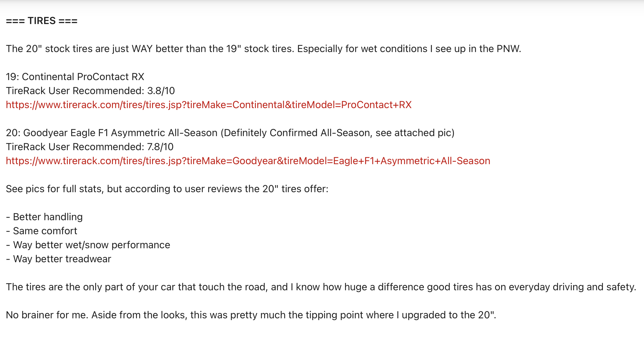Image resolution: width=644 pixels, height=339 pixels.
Task: Open the Goodyear Eagle F1 TireRack link
Action: (248, 161)
